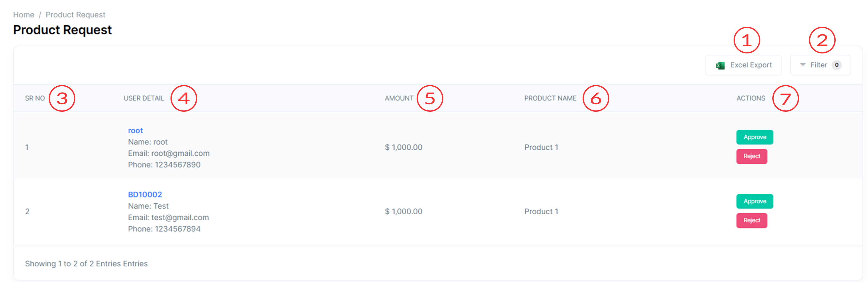
Task: Click the PRODUCT NAME column header
Action: (x=550, y=98)
